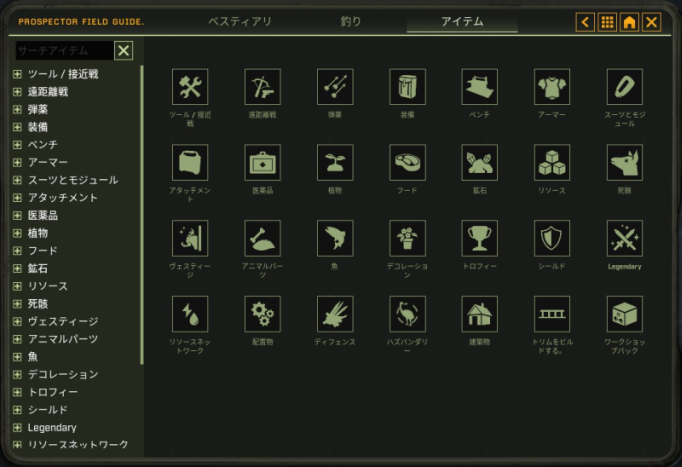Select リソース in the sidebar list
This screenshot has height=467, width=682.
click(48, 286)
